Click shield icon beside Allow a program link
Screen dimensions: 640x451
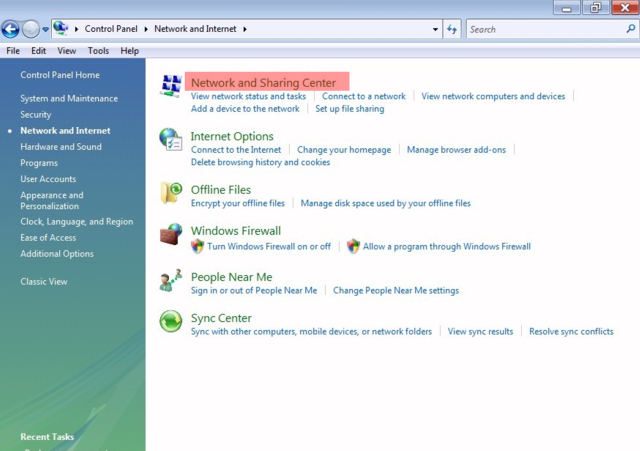[353, 247]
